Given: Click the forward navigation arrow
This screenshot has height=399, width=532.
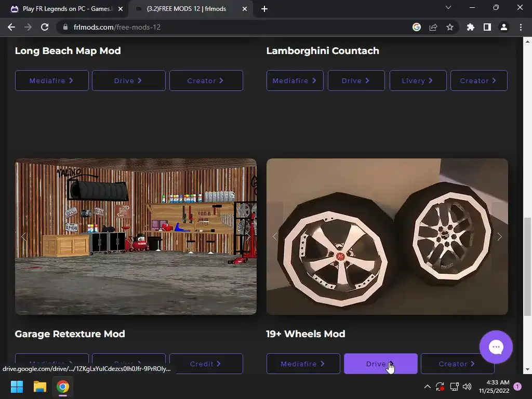Looking at the screenshot, I should pos(28,27).
